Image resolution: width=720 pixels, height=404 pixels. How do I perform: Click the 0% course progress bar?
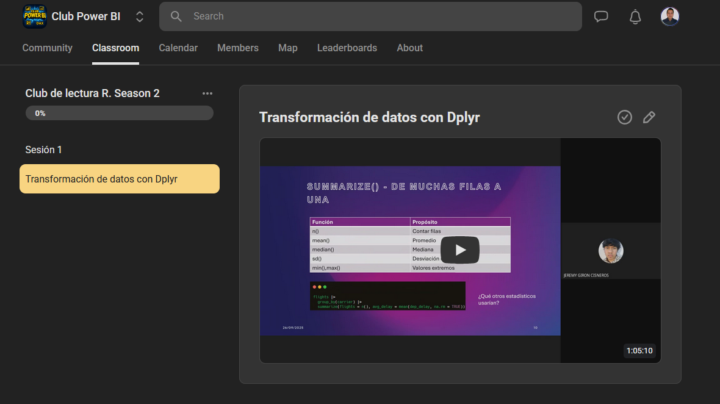(x=119, y=113)
